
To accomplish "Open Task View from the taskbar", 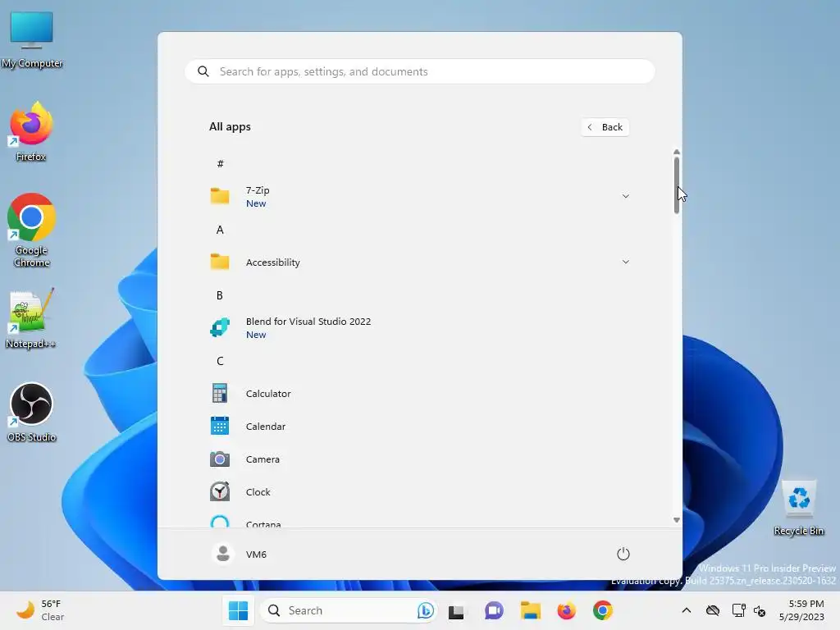I will pos(456,610).
